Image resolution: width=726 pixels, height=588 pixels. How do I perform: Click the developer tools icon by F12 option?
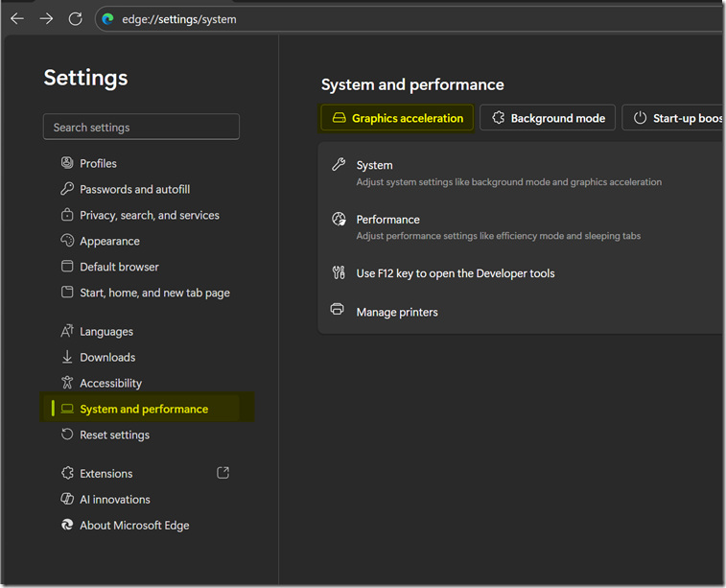338,272
